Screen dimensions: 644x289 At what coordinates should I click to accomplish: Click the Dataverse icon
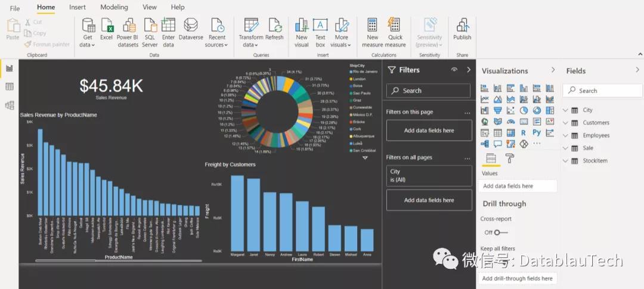[x=191, y=26]
